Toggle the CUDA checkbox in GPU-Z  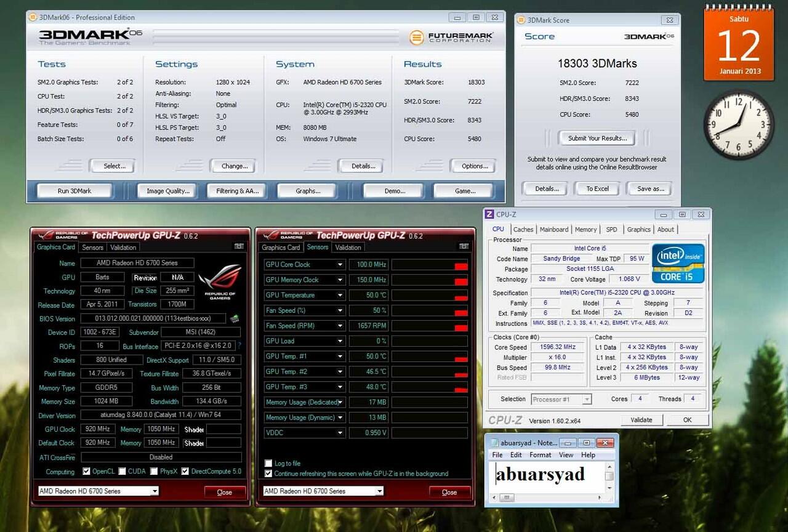122,472
